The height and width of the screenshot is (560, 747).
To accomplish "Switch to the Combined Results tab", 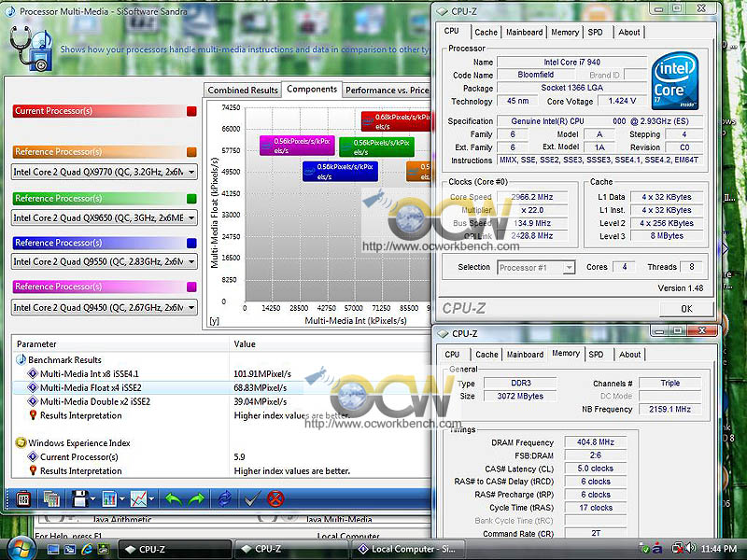I will pos(243,90).
